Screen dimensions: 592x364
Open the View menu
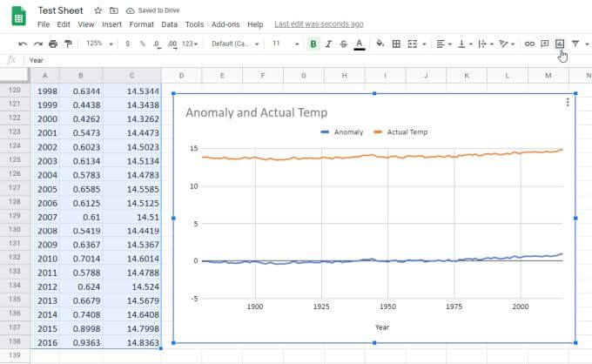(86, 24)
